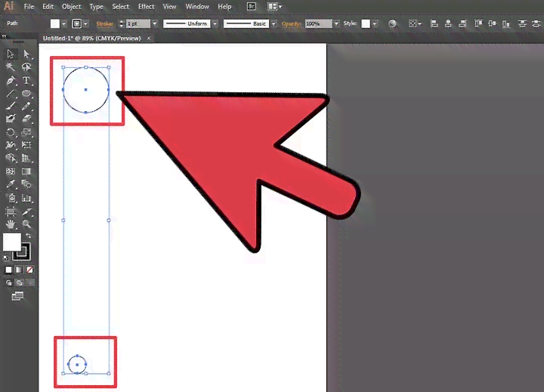Viewport: 544px width, 392px height.
Task: Enable Draw Behind mode
Action: coord(20,282)
